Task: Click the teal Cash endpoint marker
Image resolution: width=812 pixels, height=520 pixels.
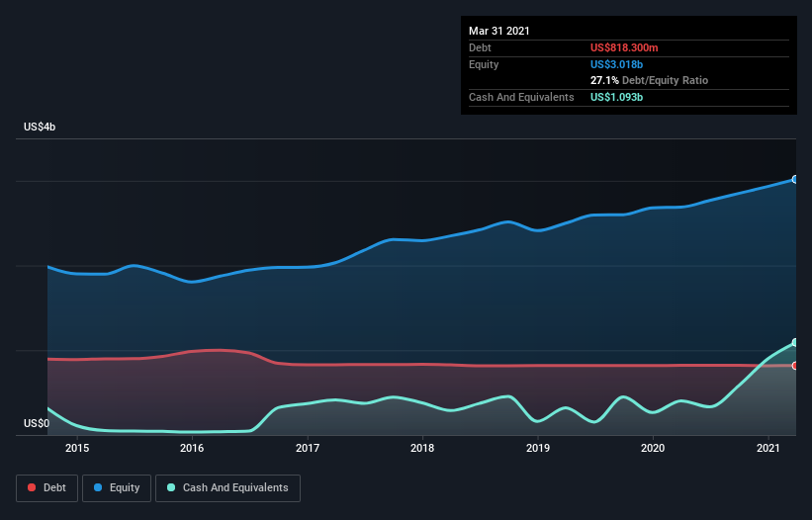Action: click(795, 342)
